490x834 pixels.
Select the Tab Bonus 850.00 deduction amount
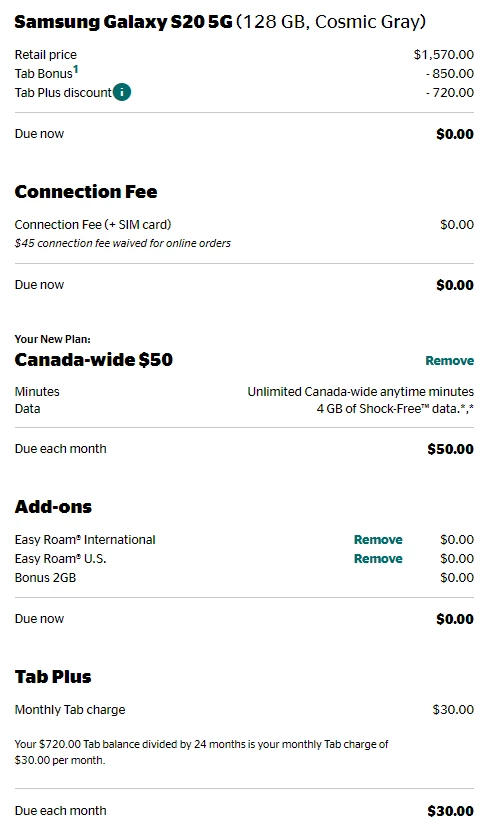pos(450,73)
